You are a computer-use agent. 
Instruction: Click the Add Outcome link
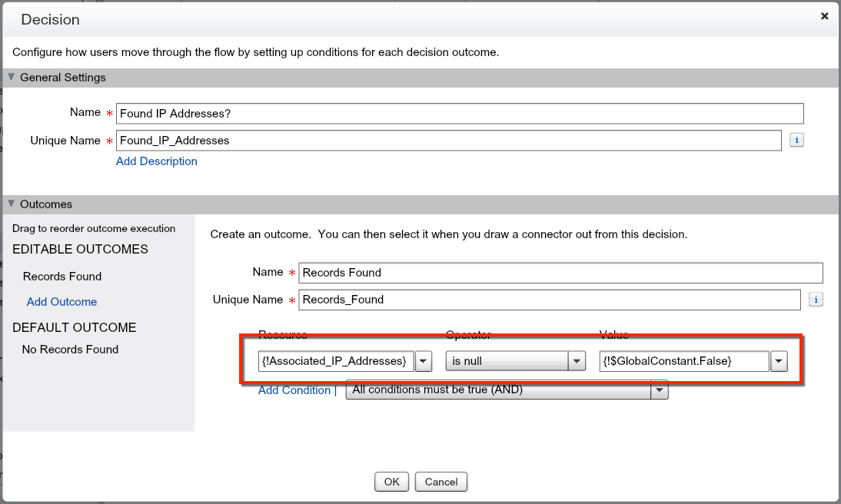tap(61, 302)
